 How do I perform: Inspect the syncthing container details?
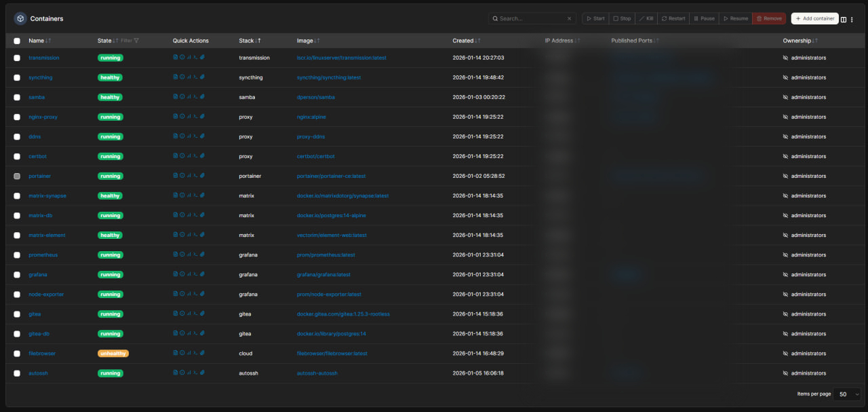(x=182, y=77)
